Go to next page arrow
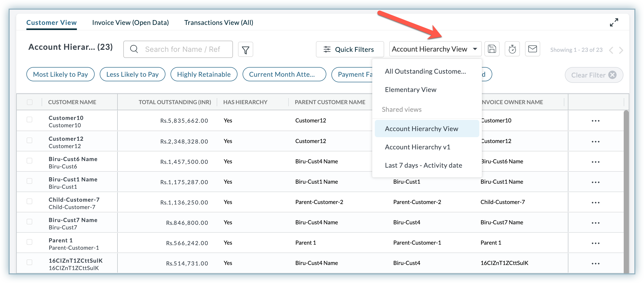Screen dimensions: 644x283 pyautogui.click(x=621, y=50)
